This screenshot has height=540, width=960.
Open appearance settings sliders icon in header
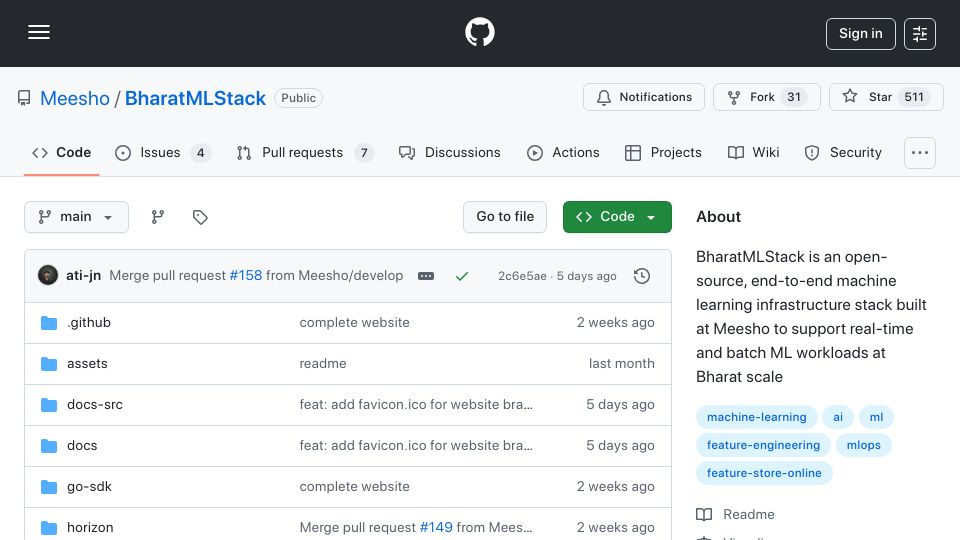tap(920, 34)
